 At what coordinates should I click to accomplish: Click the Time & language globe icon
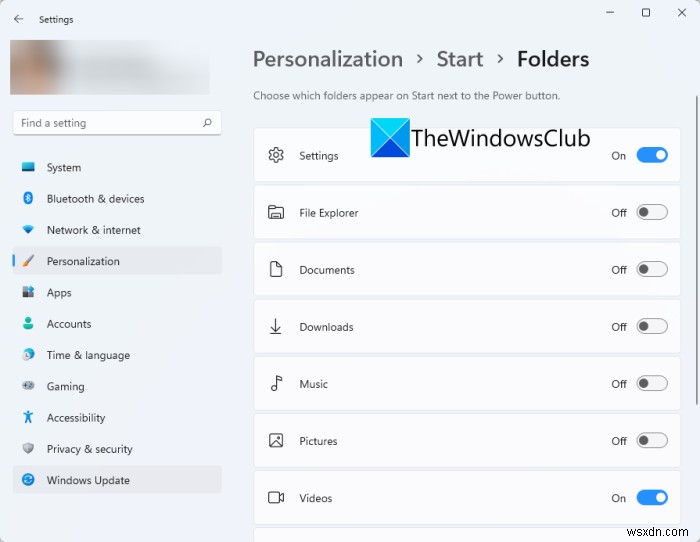pyautogui.click(x=28, y=354)
